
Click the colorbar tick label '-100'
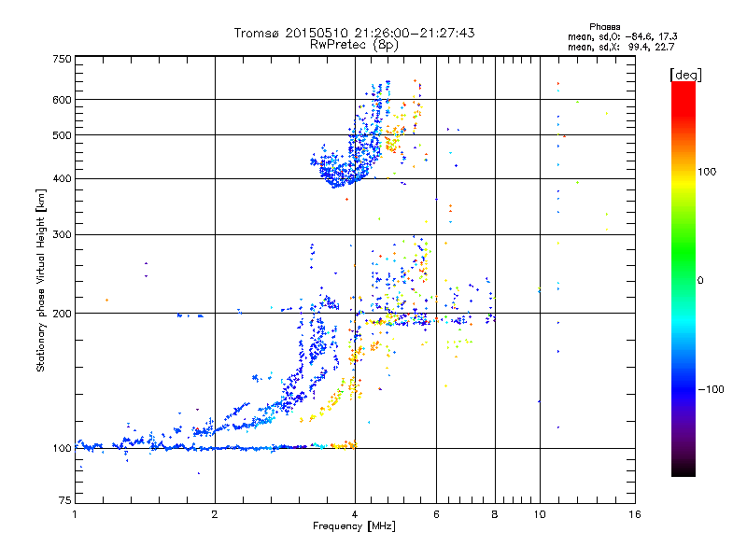pos(711,389)
